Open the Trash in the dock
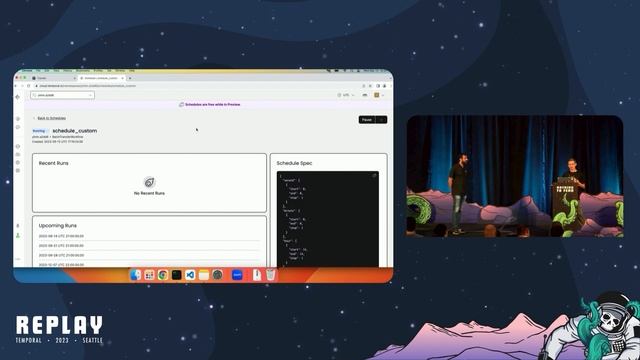 click(x=271, y=275)
